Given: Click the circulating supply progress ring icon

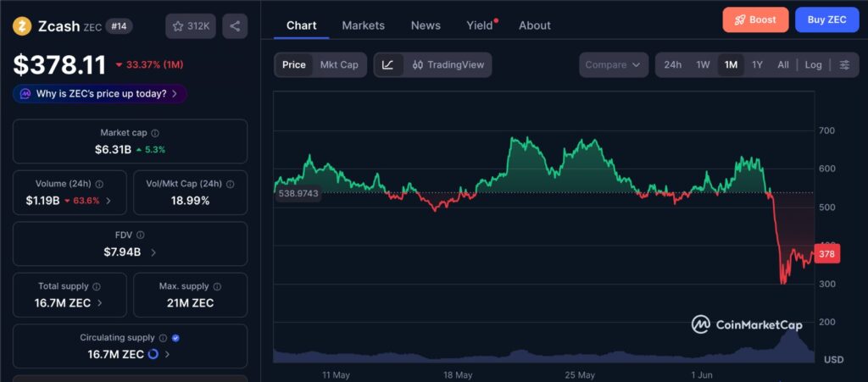Looking at the screenshot, I should (153, 354).
